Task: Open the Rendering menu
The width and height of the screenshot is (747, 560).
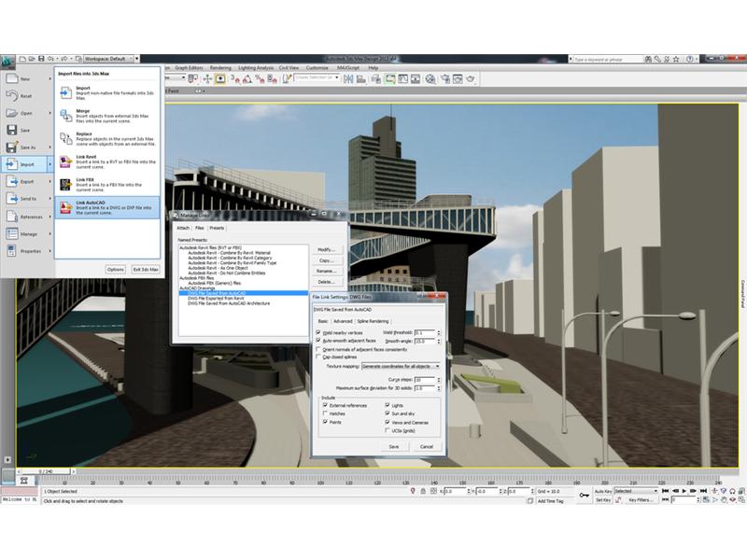Action: point(220,68)
